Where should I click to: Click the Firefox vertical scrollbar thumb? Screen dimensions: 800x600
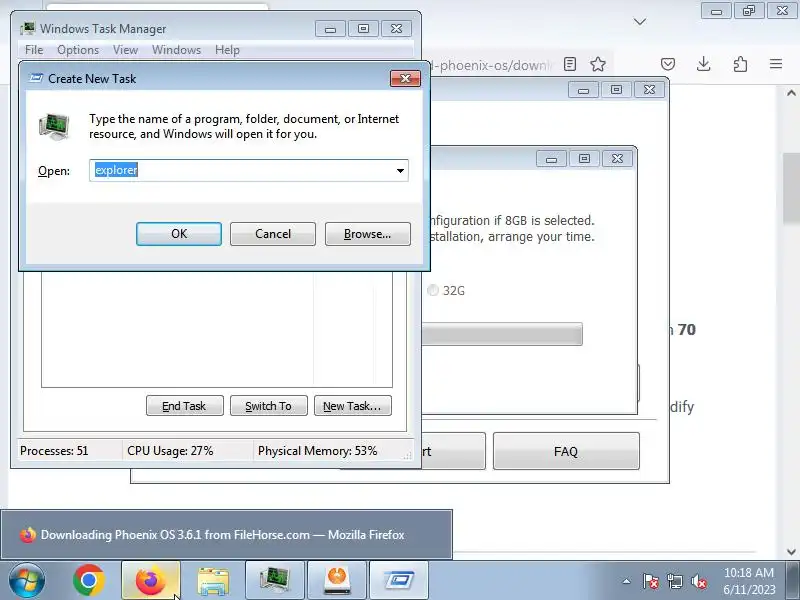791,188
